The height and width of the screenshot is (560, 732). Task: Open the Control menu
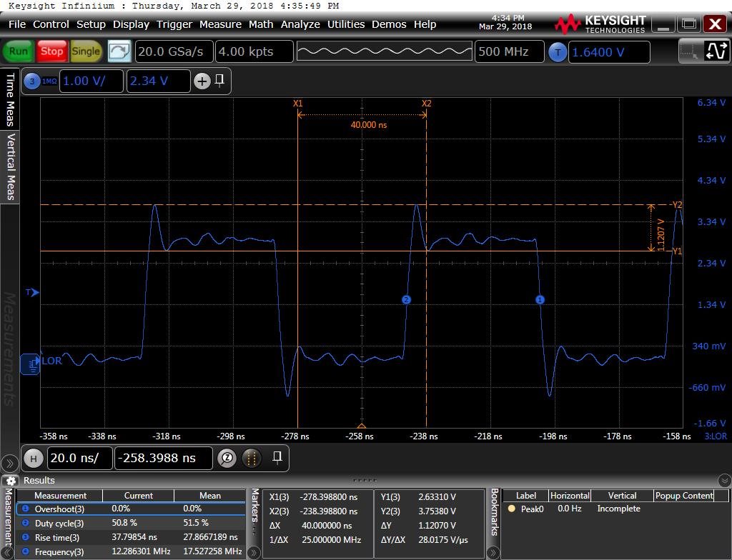(51, 24)
